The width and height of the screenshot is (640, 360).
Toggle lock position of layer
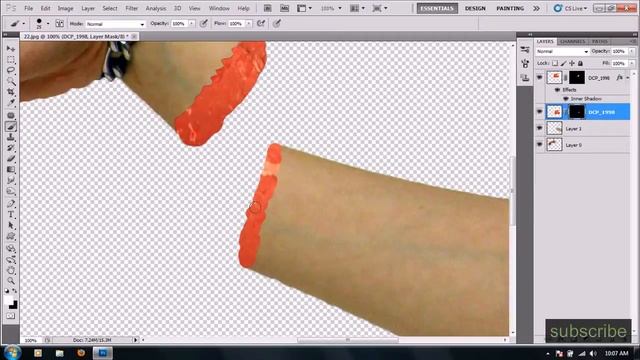[x=572, y=63]
